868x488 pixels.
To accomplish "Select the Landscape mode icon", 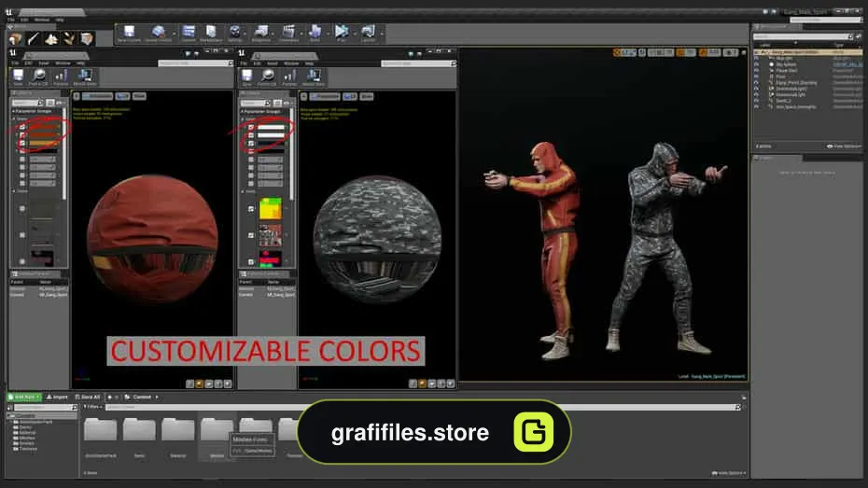I will tap(51, 38).
